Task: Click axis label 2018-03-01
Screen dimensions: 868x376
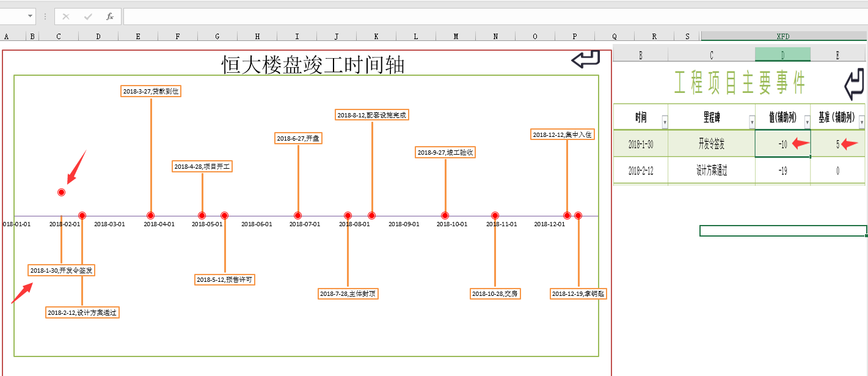Action: point(109,224)
